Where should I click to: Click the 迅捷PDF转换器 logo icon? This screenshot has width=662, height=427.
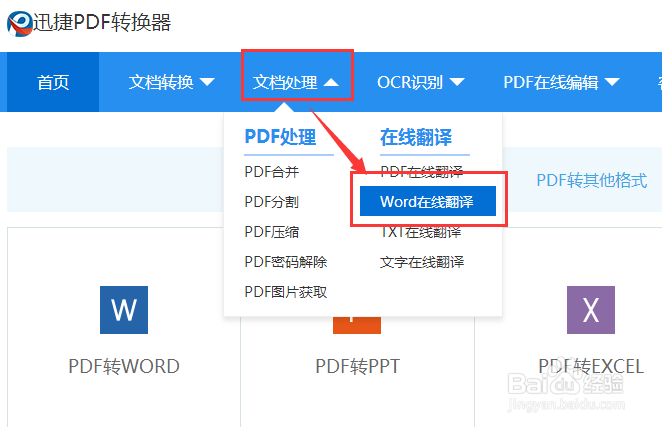20,24
